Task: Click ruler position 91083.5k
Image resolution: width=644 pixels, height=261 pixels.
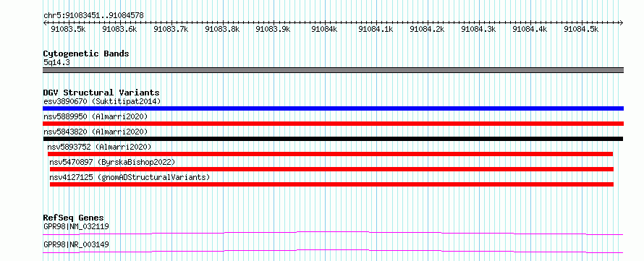Action: [68, 29]
